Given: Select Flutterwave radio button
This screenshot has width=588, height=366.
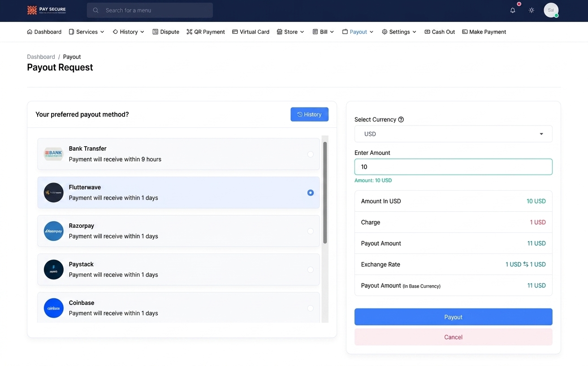Looking at the screenshot, I should point(311,192).
